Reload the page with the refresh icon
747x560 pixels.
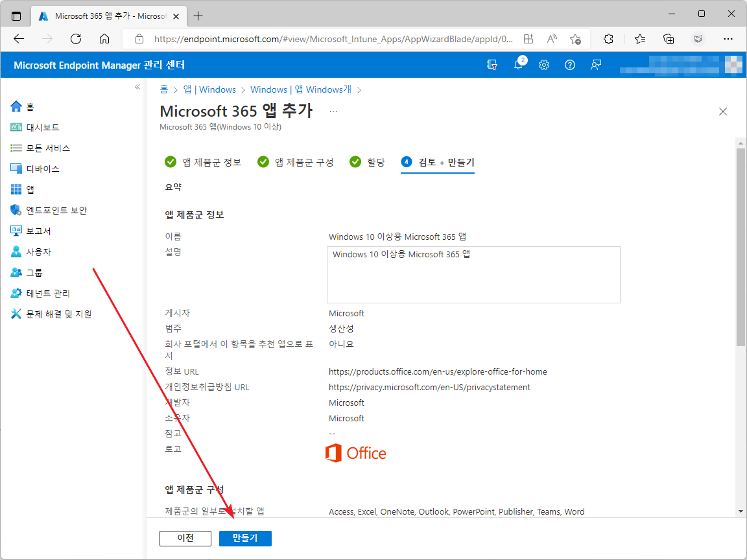coord(76,39)
